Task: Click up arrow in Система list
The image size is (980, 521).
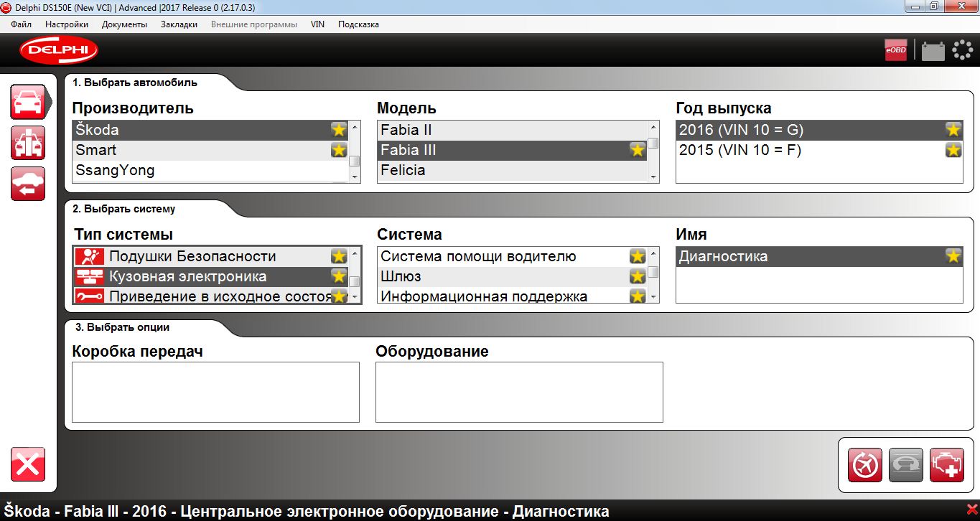Action: click(x=653, y=253)
